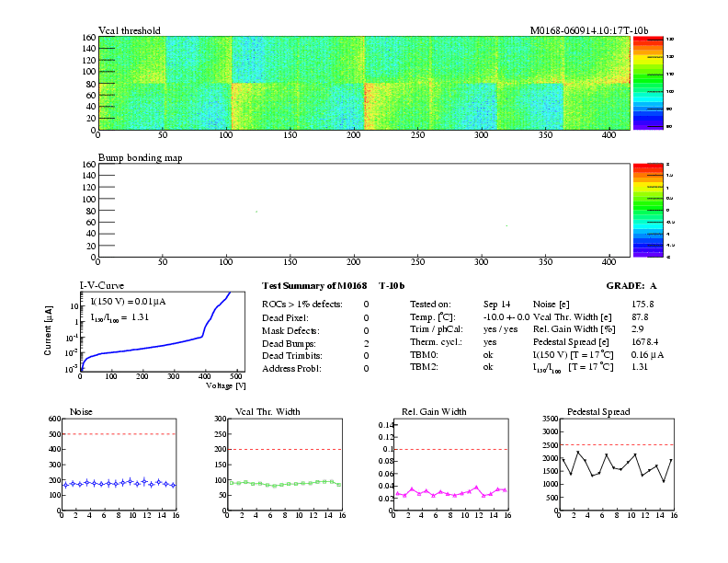Click the red dashed line in Noise plot
728x563 pixels.
[119, 434]
